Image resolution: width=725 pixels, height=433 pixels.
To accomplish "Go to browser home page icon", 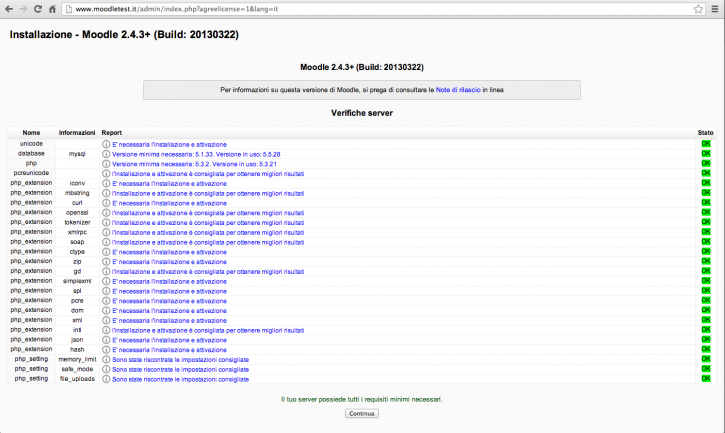I will pos(52,9).
